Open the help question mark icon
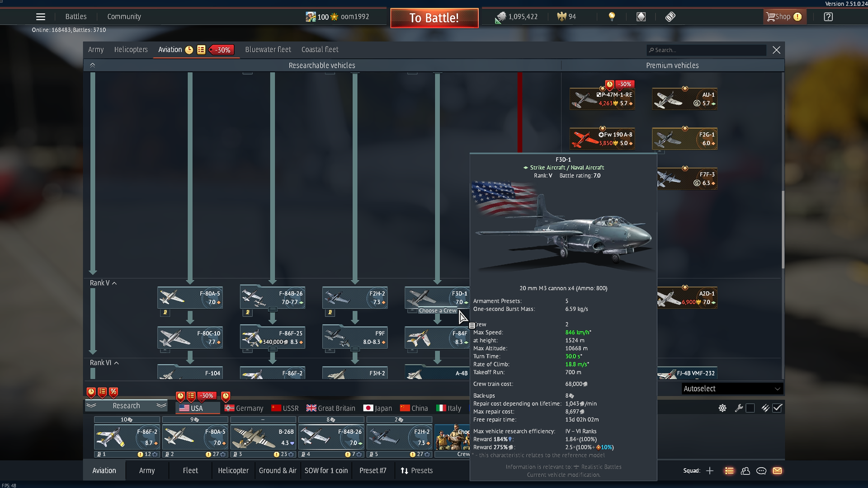The height and width of the screenshot is (488, 868). coord(828,17)
